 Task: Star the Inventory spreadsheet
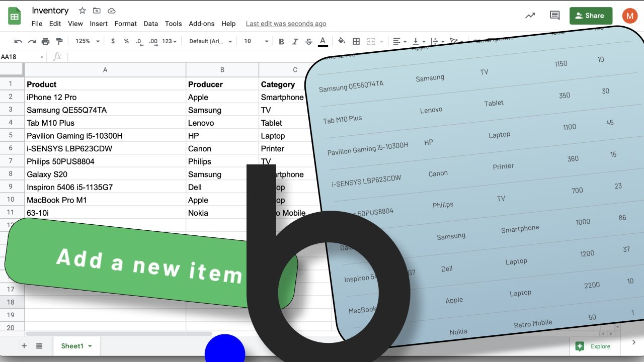(83, 11)
